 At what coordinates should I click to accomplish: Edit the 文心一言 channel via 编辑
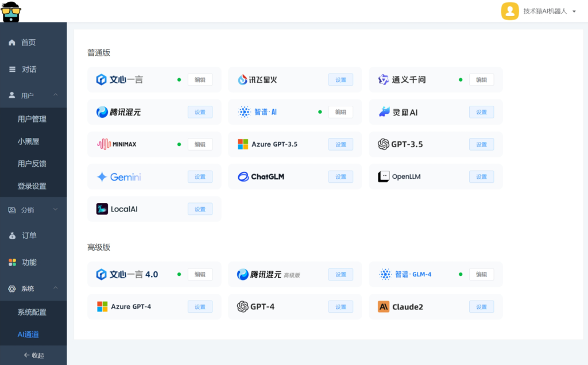point(200,79)
